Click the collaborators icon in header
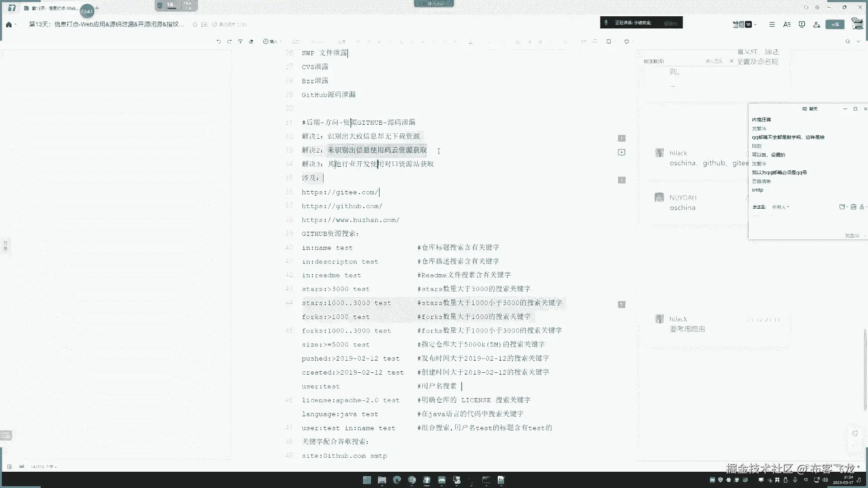 click(x=816, y=24)
